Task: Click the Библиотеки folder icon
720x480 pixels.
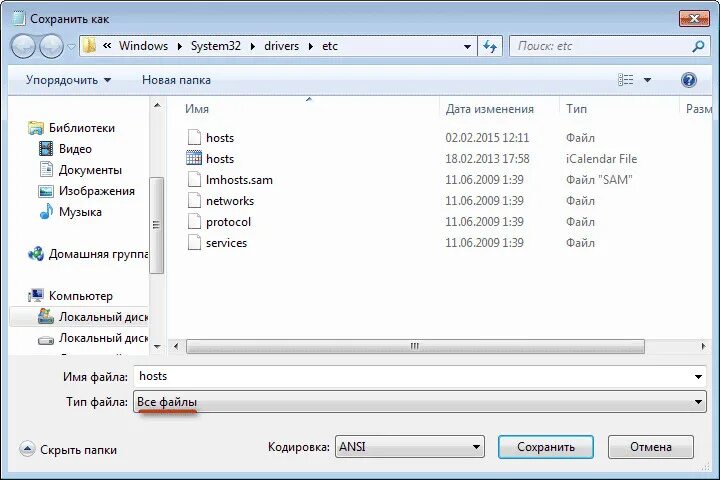Action: coord(35,128)
